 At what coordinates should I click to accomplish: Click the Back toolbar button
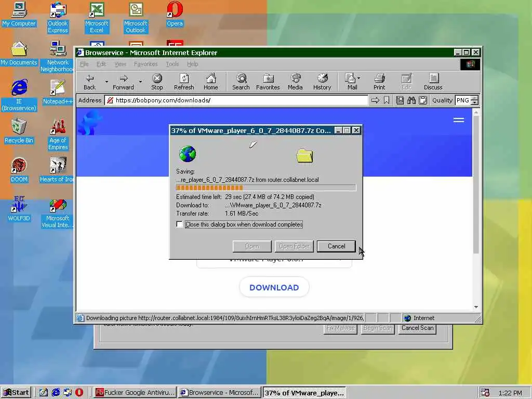tap(89, 82)
